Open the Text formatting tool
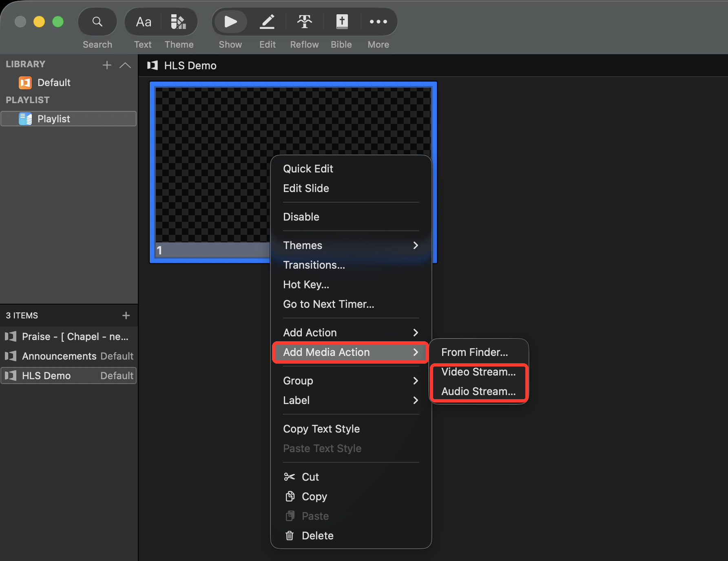Screen dimensions: 728x561 click(144, 22)
